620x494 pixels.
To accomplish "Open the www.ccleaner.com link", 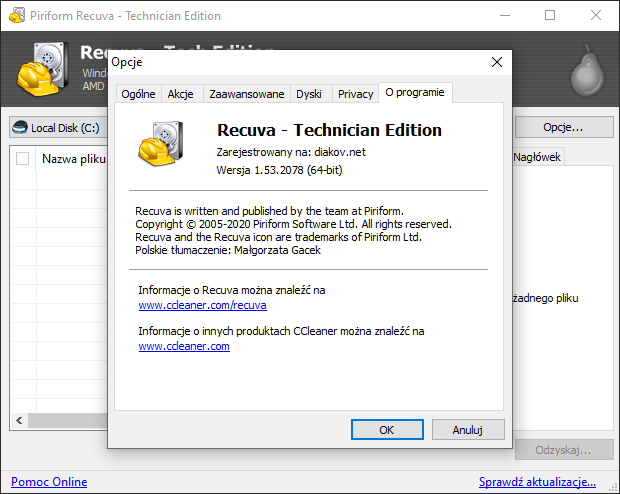I will coord(184,346).
